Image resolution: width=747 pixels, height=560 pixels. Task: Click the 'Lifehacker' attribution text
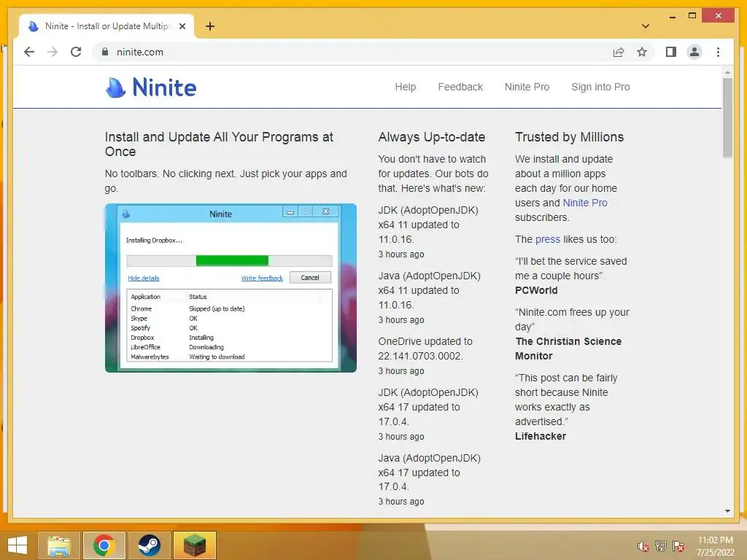[541, 436]
